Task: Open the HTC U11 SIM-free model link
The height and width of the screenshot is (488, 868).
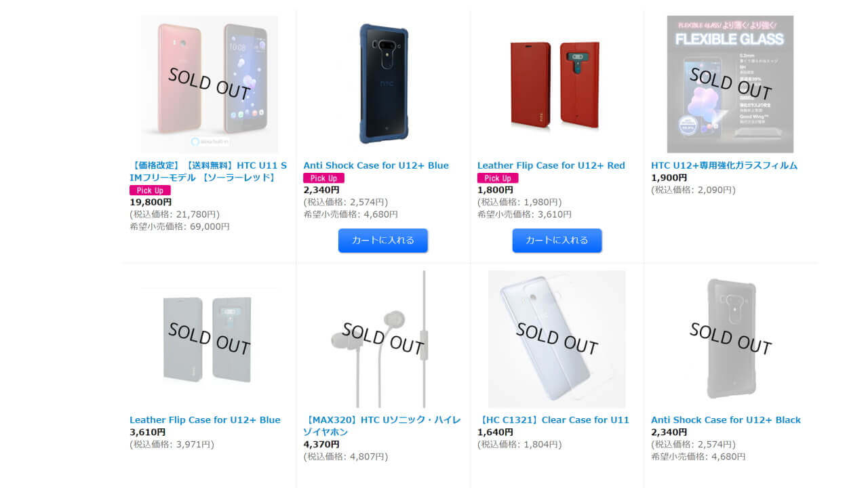Action: pos(208,171)
